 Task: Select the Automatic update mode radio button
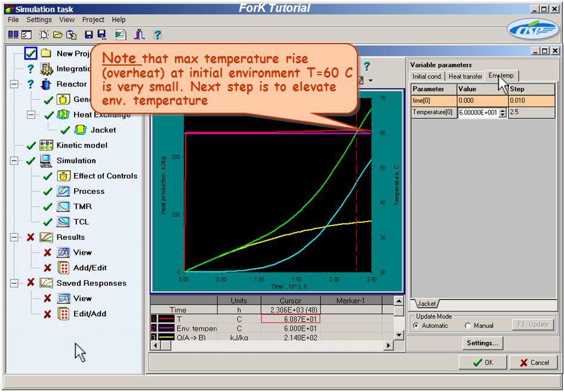tap(416, 325)
